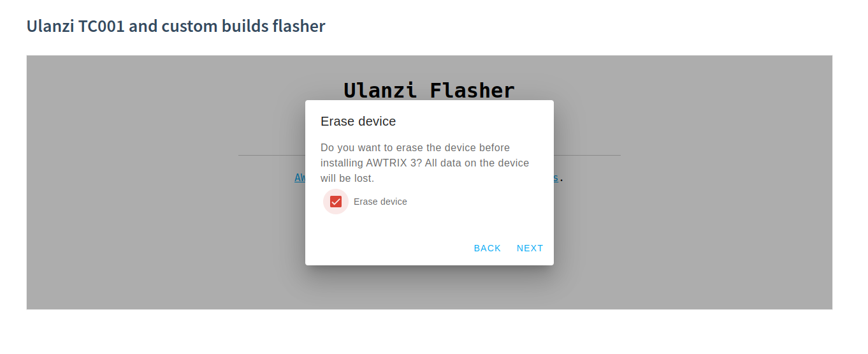Image resolution: width=868 pixels, height=354 pixels.
Task: Click the Erase device checkbox label text
Action: (380, 202)
